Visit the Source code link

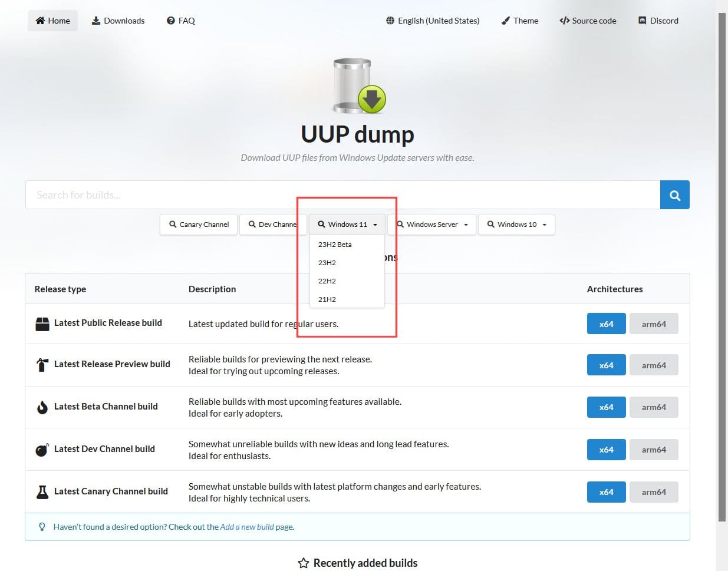588,21
